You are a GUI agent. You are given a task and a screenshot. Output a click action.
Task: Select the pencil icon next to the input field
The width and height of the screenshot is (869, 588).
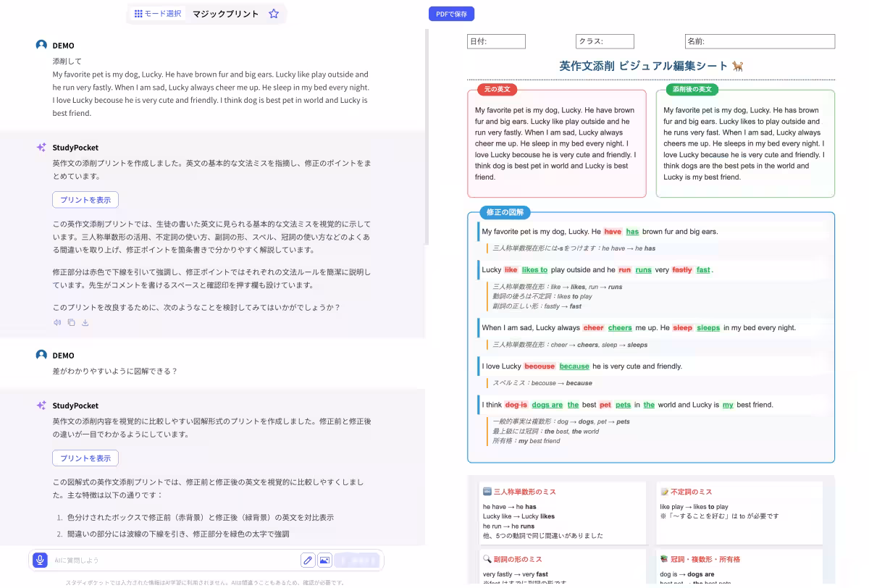[307, 560]
